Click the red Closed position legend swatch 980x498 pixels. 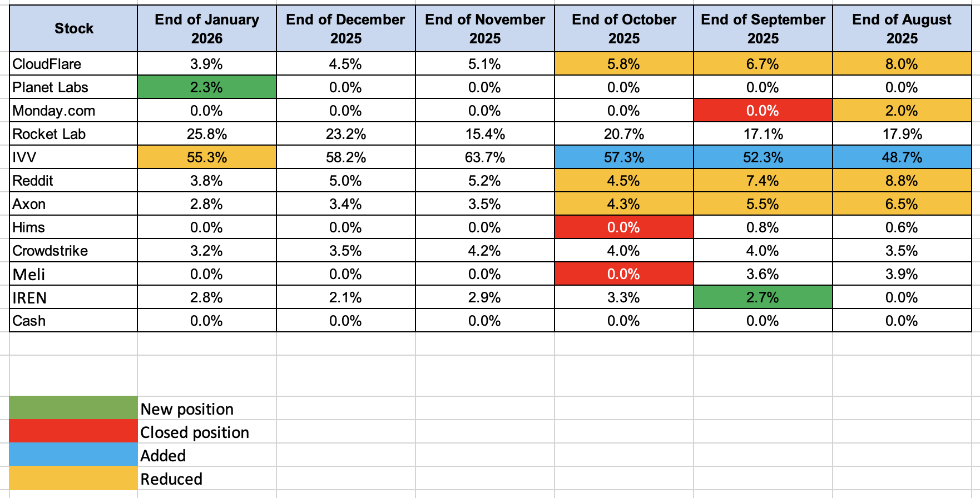coord(73,431)
